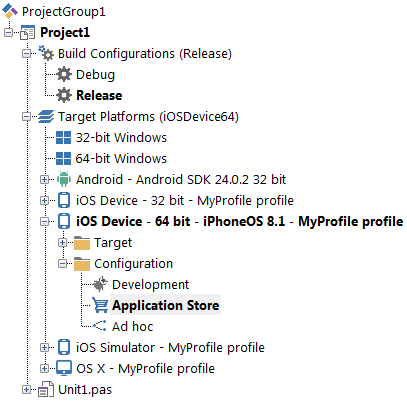The width and height of the screenshot is (407, 401).
Task: Select the Project1 tree item
Action: point(65,32)
